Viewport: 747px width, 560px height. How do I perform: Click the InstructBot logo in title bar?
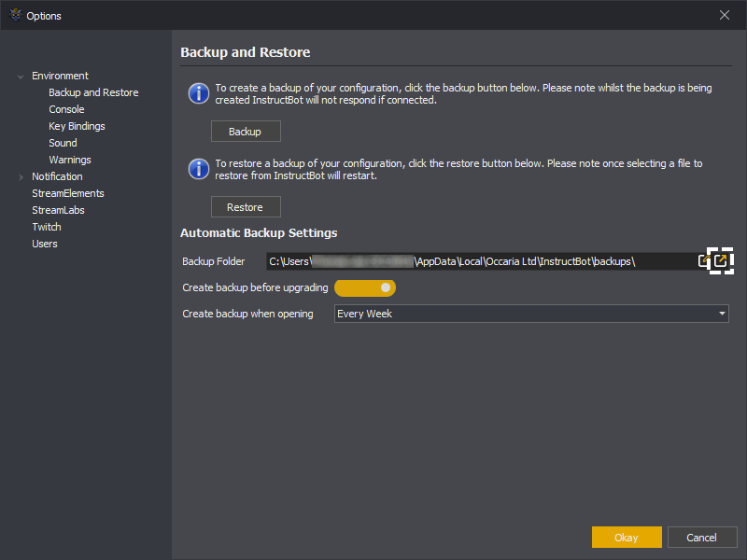point(13,15)
